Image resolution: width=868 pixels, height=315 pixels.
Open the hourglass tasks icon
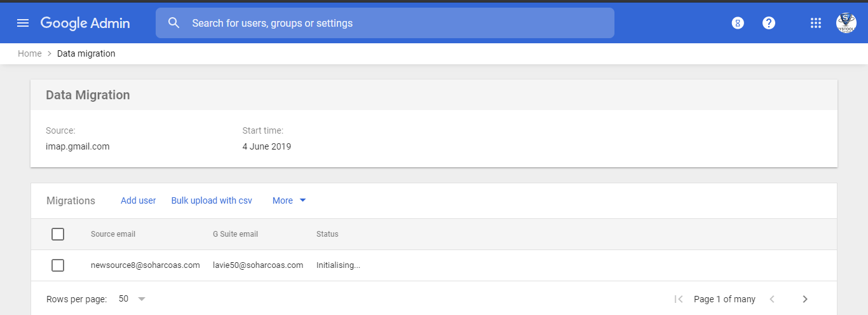click(x=737, y=23)
